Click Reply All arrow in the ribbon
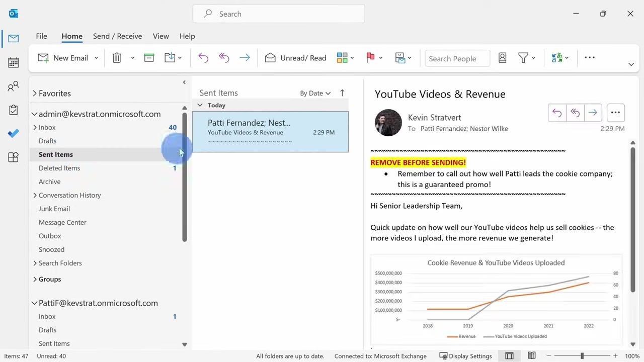 (x=224, y=58)
